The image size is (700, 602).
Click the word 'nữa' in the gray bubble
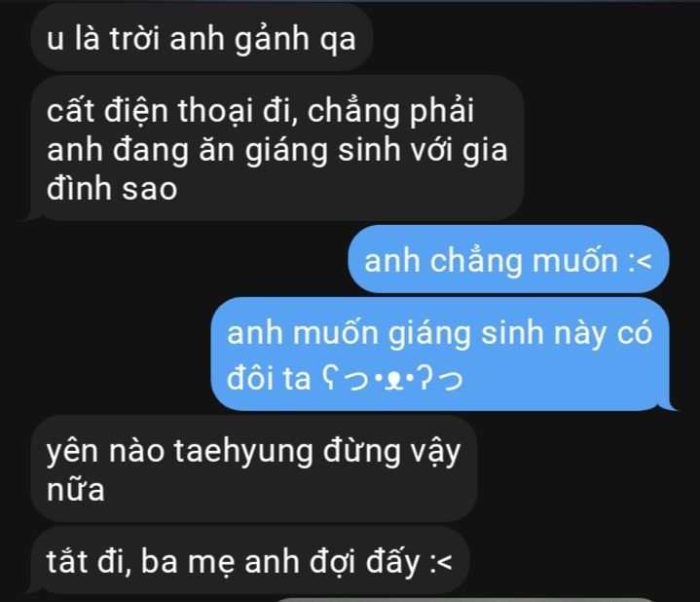[x=75, y=489]
